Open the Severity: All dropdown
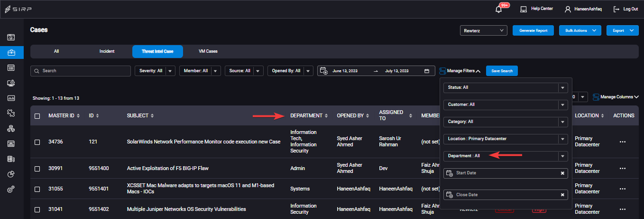The height and width of the screenshot is (219, 644). [x=155, y=71]
